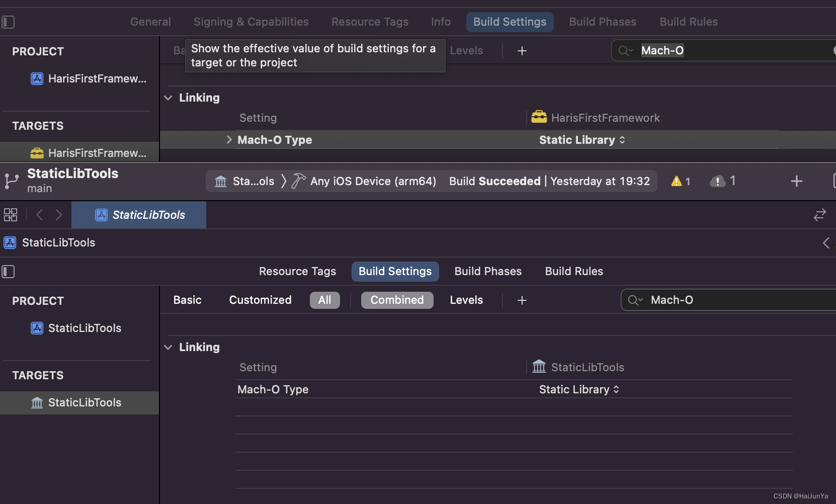Open search options in the upper Mach-O filter
Viewport: 836px width, 504px height.
pos(626,51)
